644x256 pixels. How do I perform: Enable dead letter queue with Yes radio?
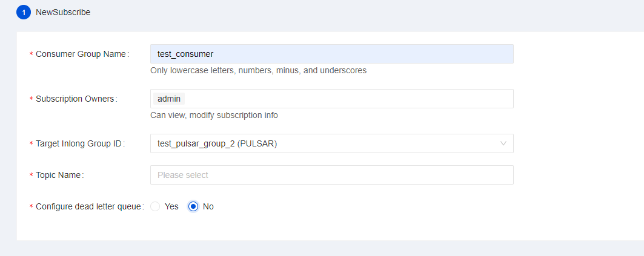[x=155, y=206]
